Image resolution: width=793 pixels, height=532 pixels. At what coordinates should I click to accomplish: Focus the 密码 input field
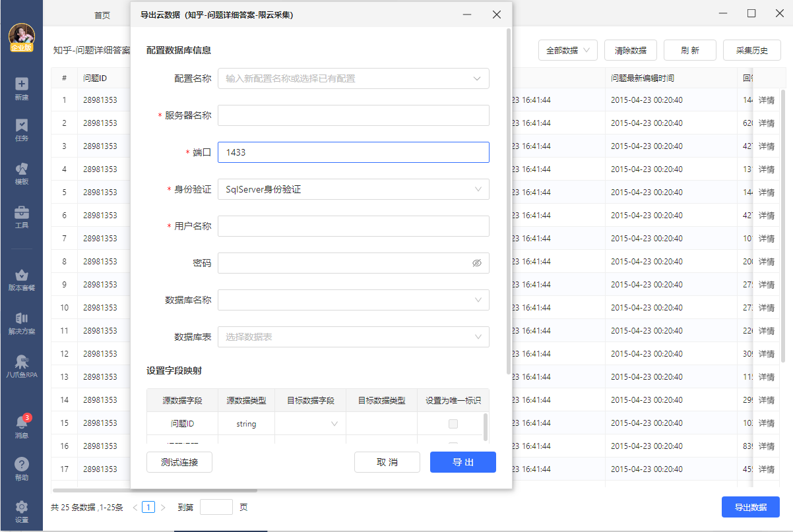click(x=354, y=263)
